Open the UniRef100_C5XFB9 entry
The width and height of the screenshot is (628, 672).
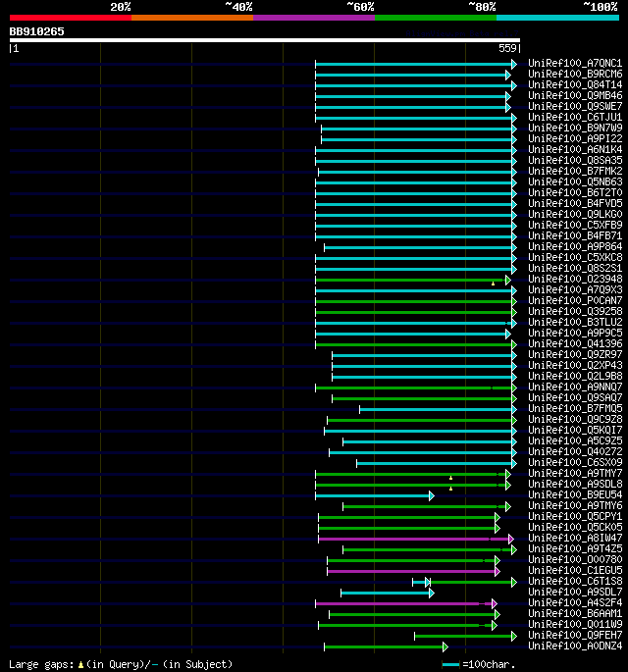click(575, 225)
